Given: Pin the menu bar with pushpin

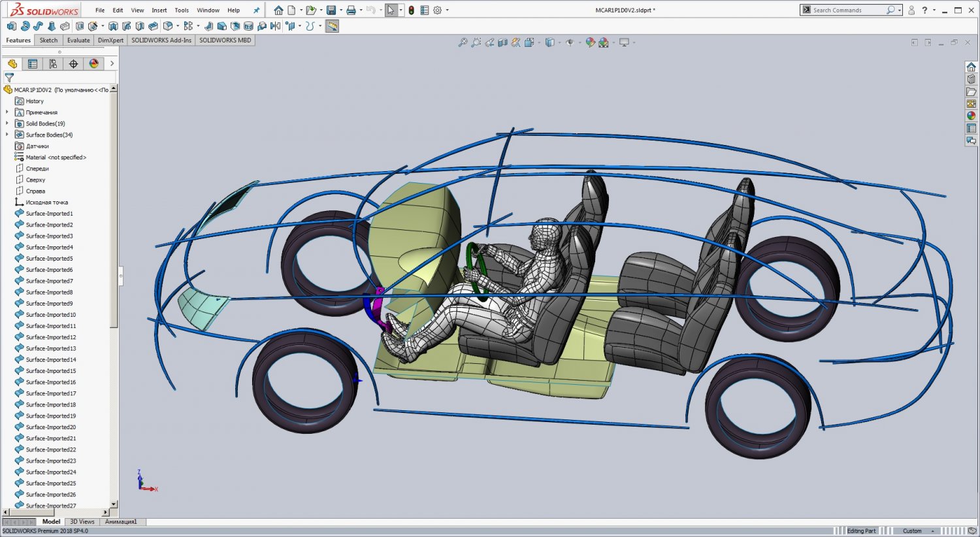Looking at the screenshot, I should (256, 10).
